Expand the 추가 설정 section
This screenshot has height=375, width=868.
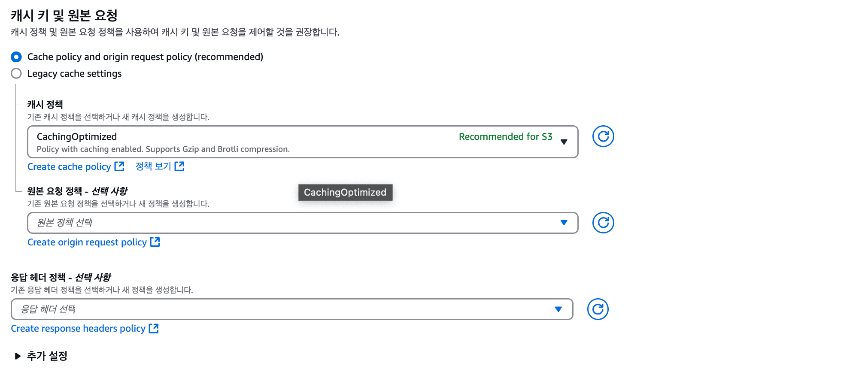(x=18, y=356)
